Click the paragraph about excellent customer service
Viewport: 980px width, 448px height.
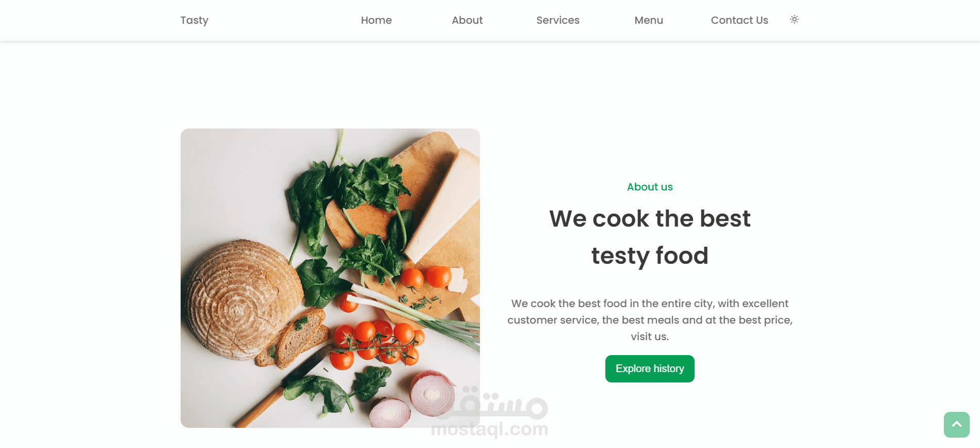click(650, 320)
